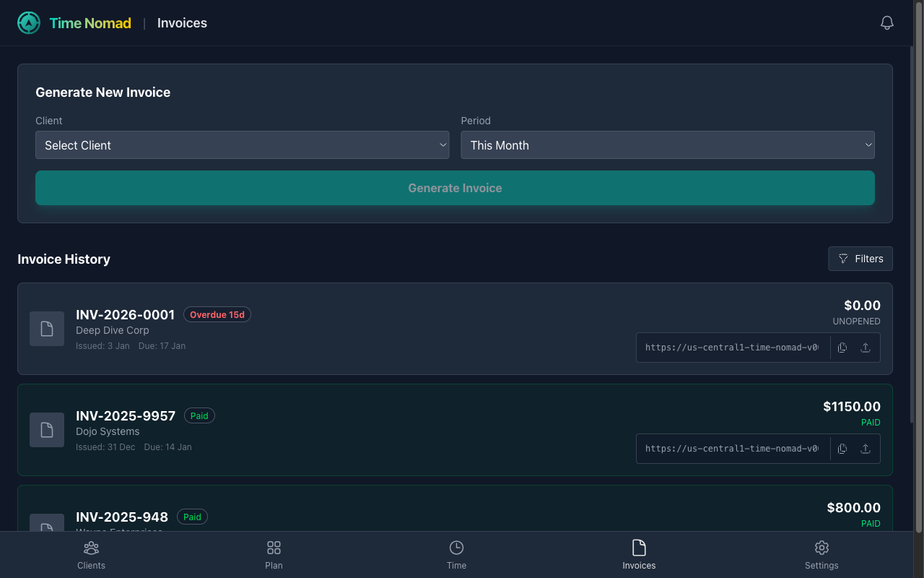Copy link for invoice INV-2025-9957

tap(842, 449)
